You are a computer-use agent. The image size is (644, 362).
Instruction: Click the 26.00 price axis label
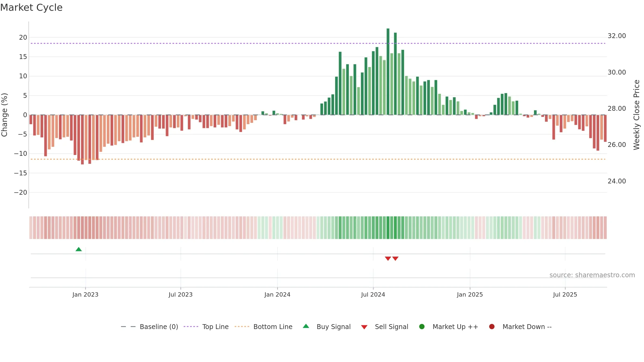coord(617,145)
